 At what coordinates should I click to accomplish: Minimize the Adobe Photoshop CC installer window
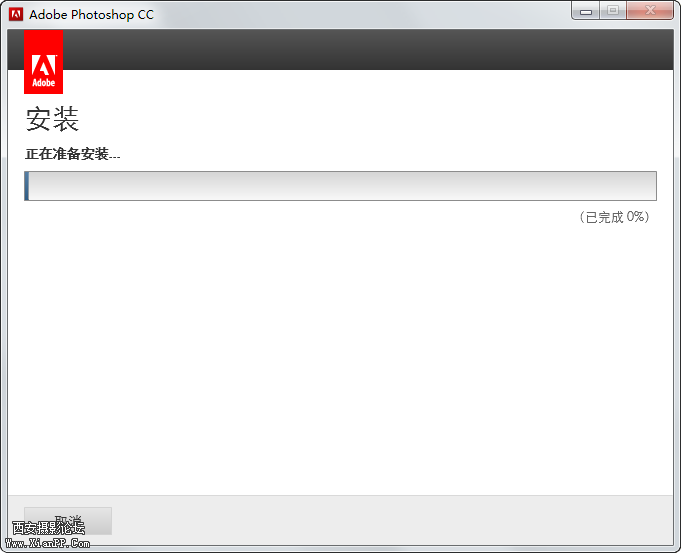585,12
